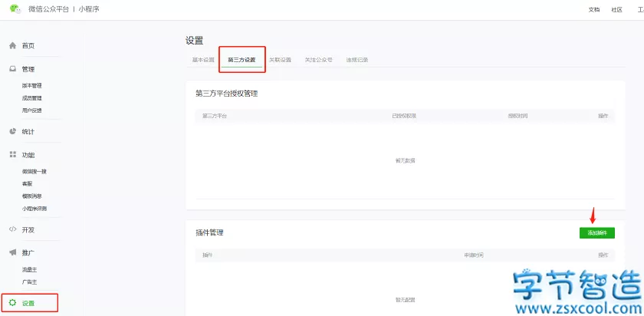The image size is (644, 316).
Task: Click 操作 header in the plugin table
Action: 603,255
